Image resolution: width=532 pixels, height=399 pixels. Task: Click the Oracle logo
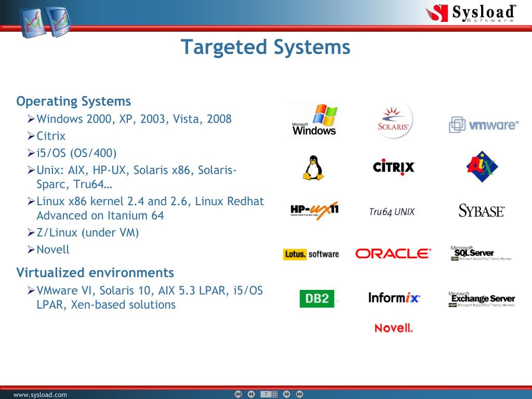point(393,254)
